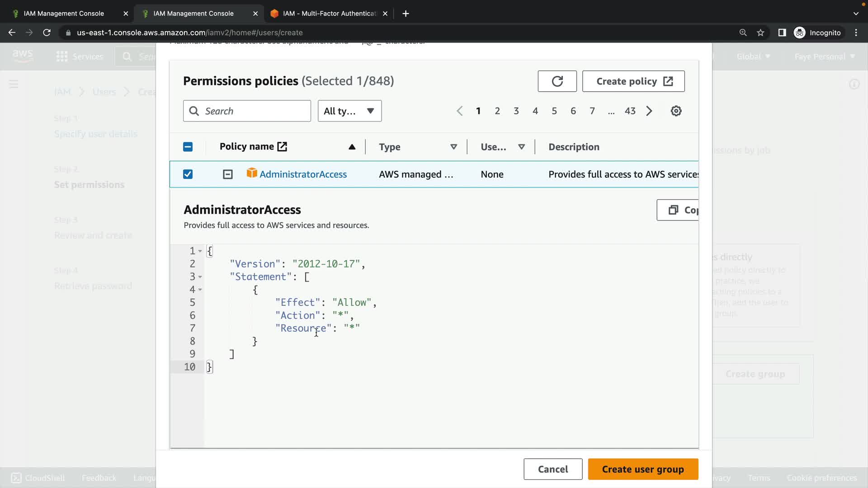868x488 pixels.
Task: Refresh the permissions policies list
Action: 557,81
